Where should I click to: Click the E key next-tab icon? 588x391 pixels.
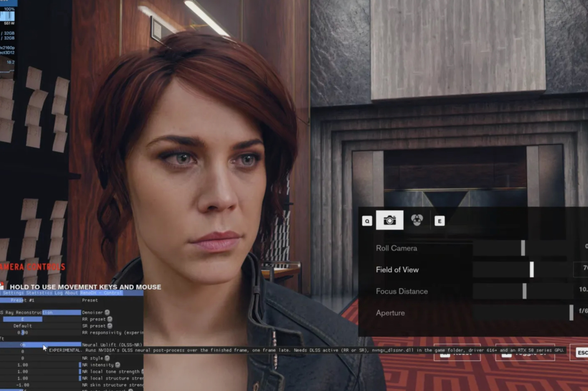(x=440, y=221)
